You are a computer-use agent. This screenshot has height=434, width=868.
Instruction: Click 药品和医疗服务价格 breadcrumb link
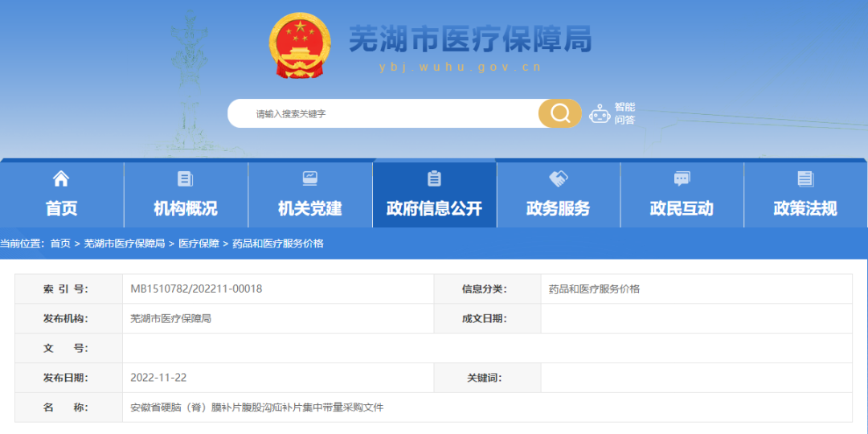(277, 244)
